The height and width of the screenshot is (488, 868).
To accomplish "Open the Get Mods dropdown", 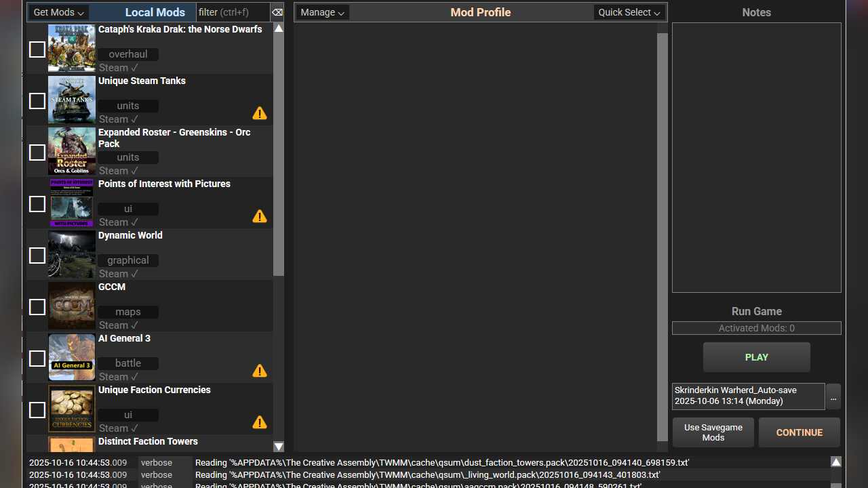I will [58, 12].
